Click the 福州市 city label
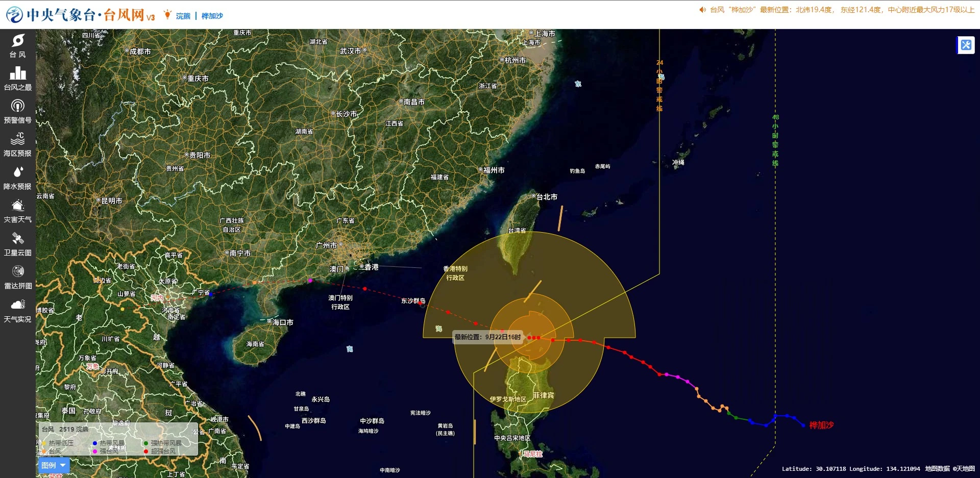 (x=494, y=170)
